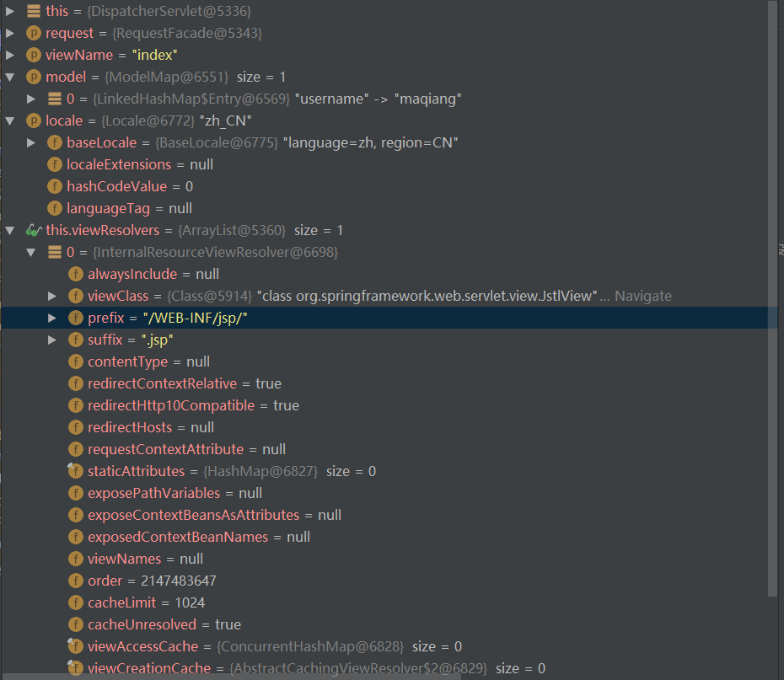Collapse the locale variable node arrow
Image resolution: width=784 pixels, height=680 pixels.
pos(9,120)
